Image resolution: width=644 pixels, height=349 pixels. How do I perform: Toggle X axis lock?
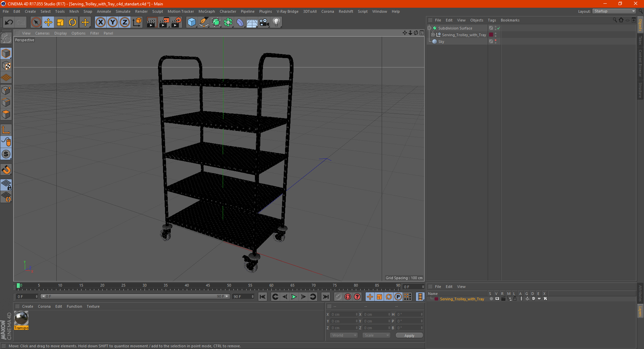(x=100, y=22)
